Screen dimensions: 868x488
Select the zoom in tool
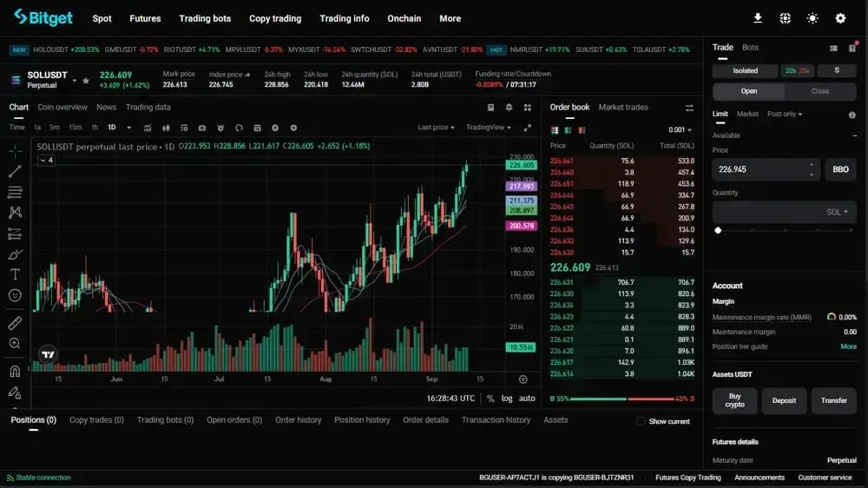click(15, 344)
